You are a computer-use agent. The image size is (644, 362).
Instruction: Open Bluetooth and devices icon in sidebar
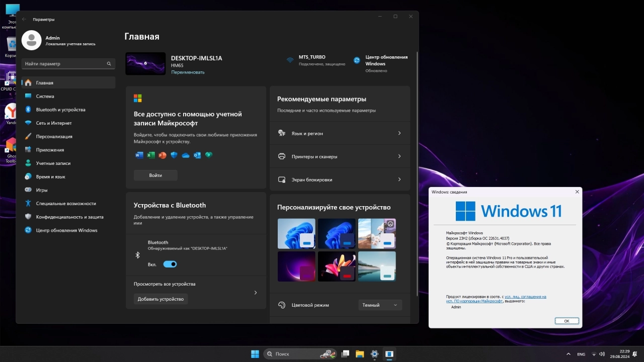click(x=28, y=110)
